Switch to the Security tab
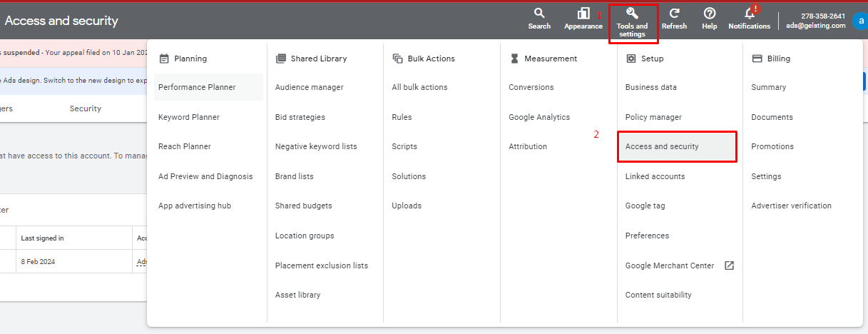868x334 pixels. [x=85, y=108]
